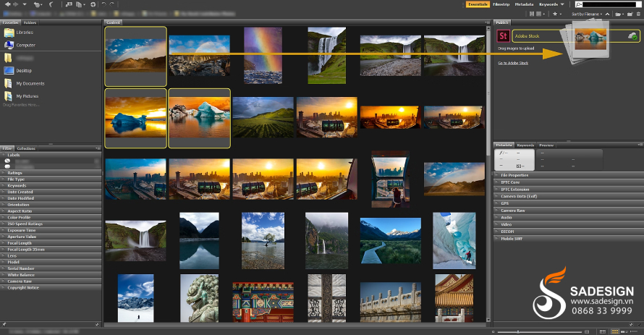Go back with the back arrow
The image size is (644, 335).
7,4
